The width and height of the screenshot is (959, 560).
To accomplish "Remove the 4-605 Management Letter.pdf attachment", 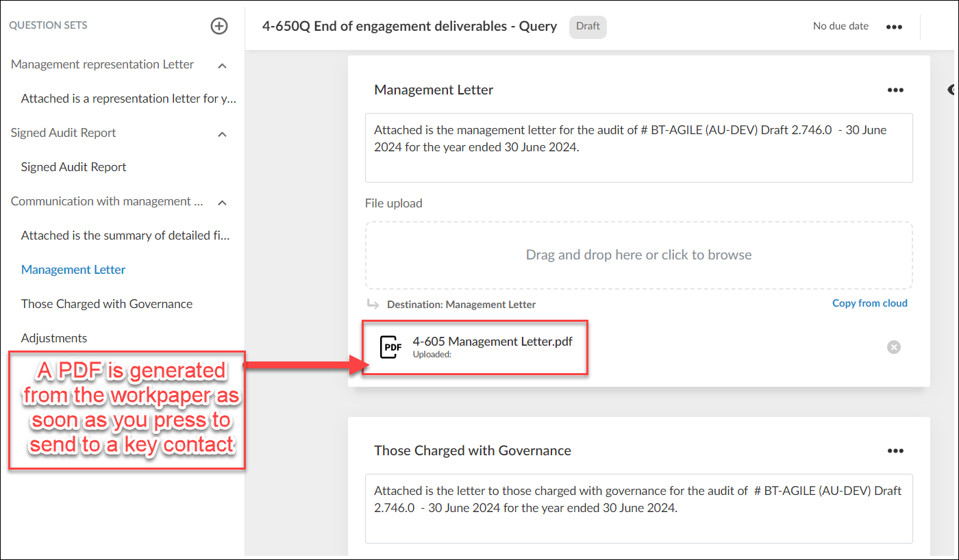I will 894,347.
